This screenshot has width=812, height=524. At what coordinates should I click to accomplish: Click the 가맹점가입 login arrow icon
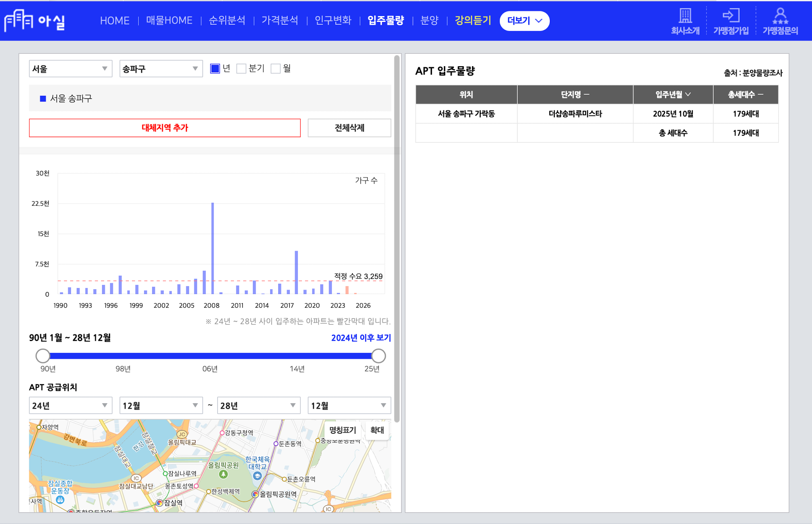[x=731, y=16]
